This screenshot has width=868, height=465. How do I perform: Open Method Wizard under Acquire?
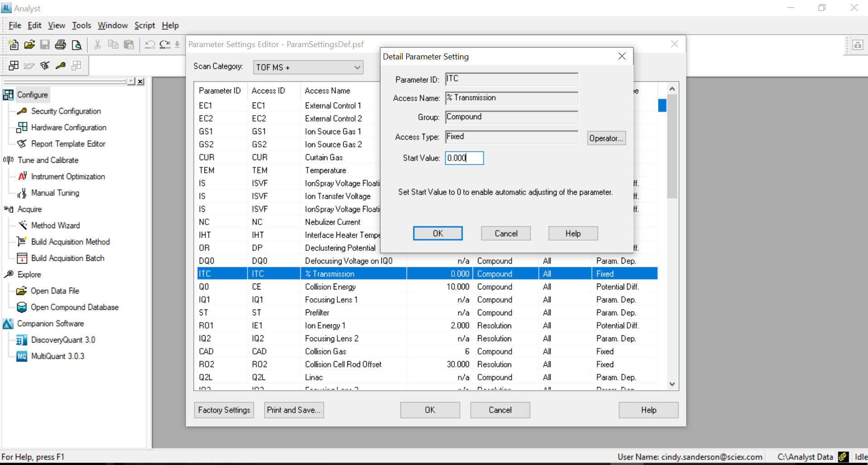pyautogui.click(x=55, y=225)
